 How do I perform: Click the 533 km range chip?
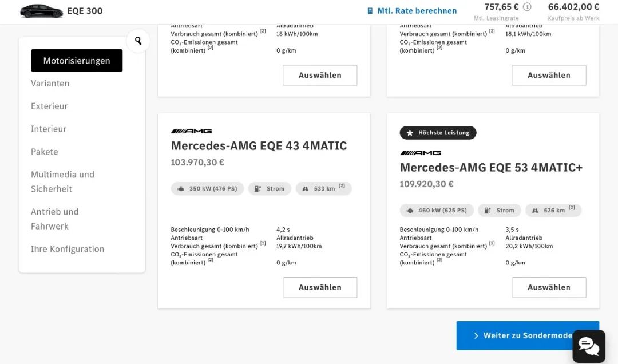point(323,189)
